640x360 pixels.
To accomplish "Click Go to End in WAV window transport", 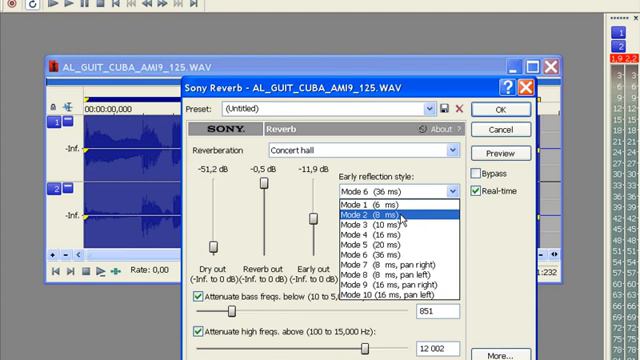I will pos(71,271).
